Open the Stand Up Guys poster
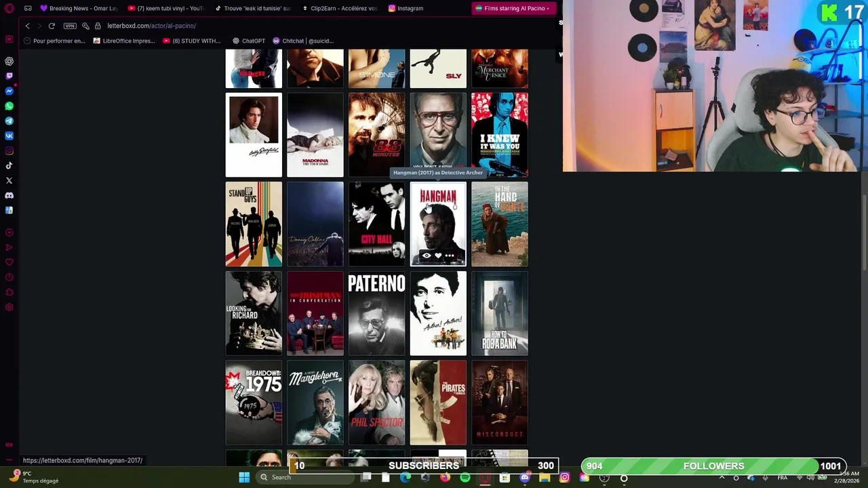868x488 pixels. [254, 224]
